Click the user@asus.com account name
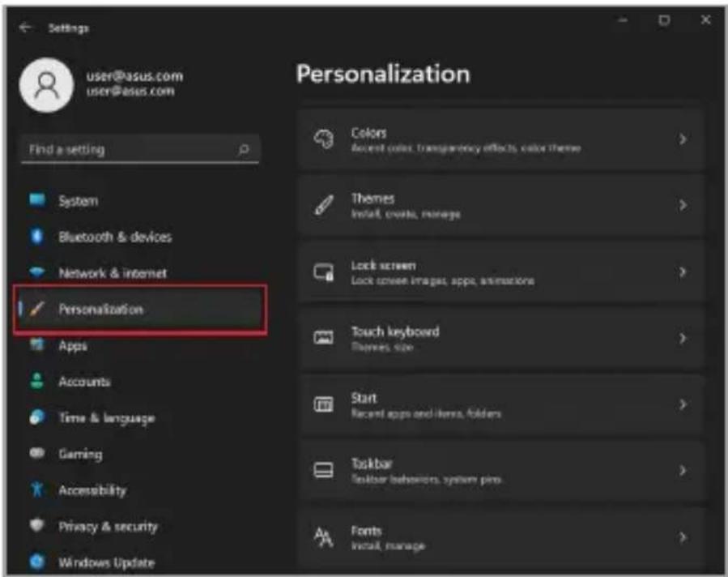Screen dimensions: 728x577 (x=134, y=75)
